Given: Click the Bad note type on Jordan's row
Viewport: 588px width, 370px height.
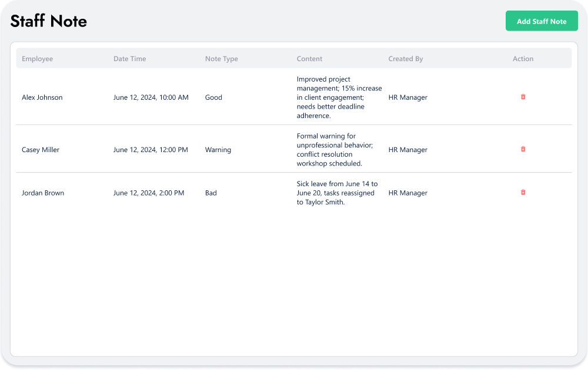Looking at the screenshot, I should (211, 193).
